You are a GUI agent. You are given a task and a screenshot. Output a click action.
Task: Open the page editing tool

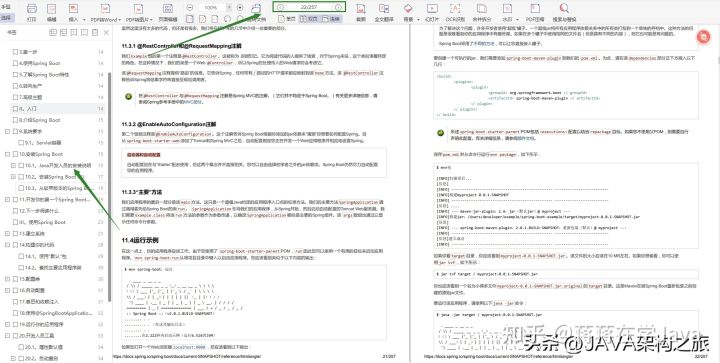point(168,9)
